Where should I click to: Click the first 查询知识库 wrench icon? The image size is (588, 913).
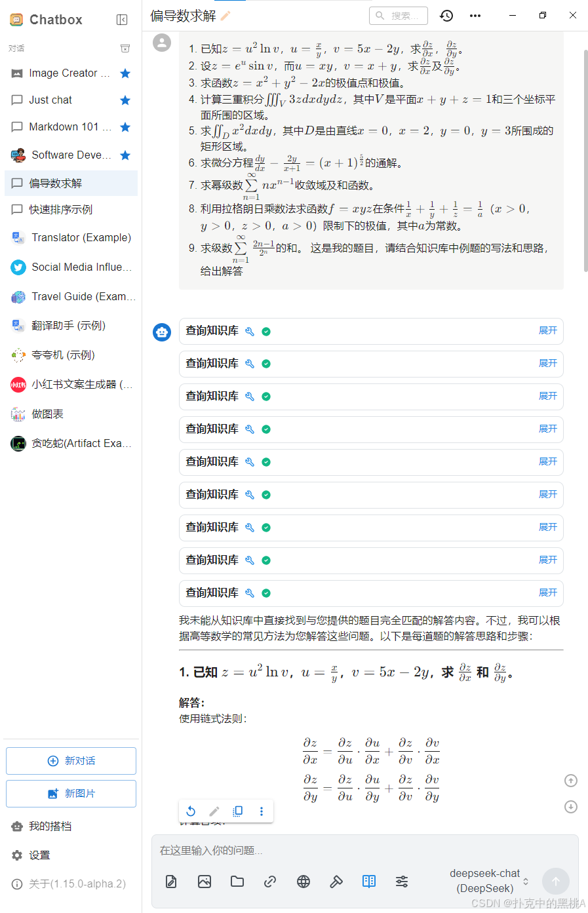(x=250, y=332)
